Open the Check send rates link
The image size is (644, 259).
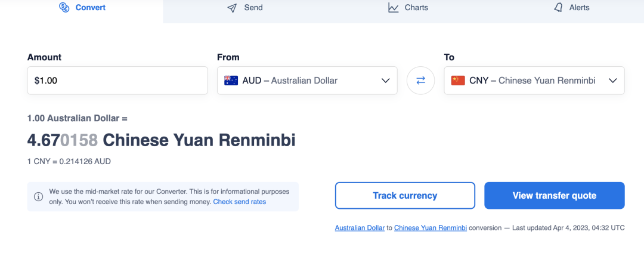pos(240,202)
